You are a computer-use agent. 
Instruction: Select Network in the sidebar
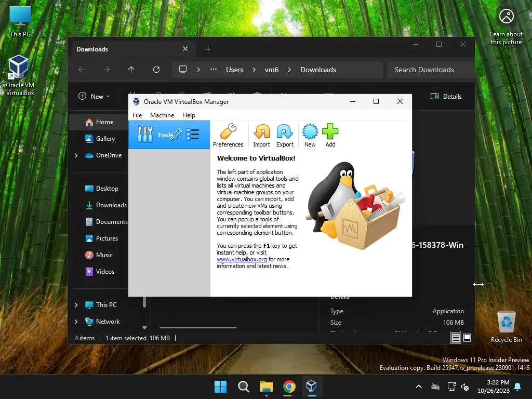tap(102, 321)
